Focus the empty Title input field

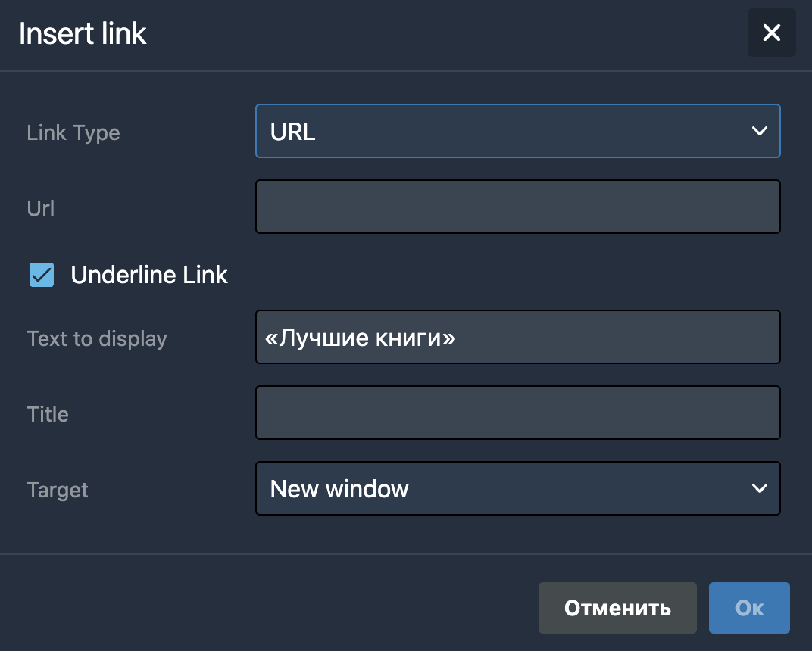tap(518, 413)
